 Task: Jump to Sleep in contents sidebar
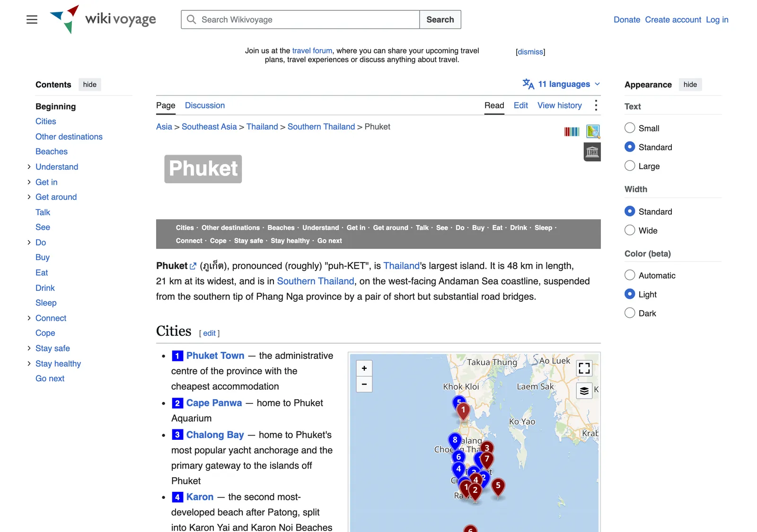click(x=46, y=303)
